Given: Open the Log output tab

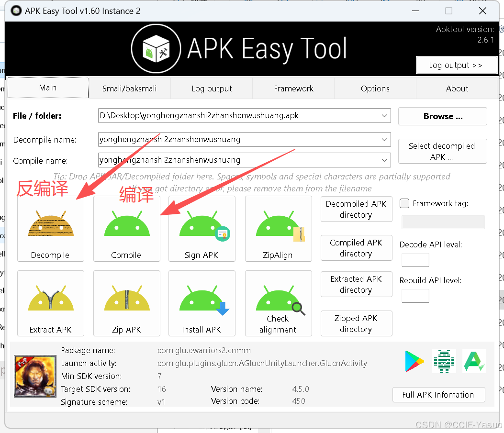Looking at the screenshot, I should 212,89.
